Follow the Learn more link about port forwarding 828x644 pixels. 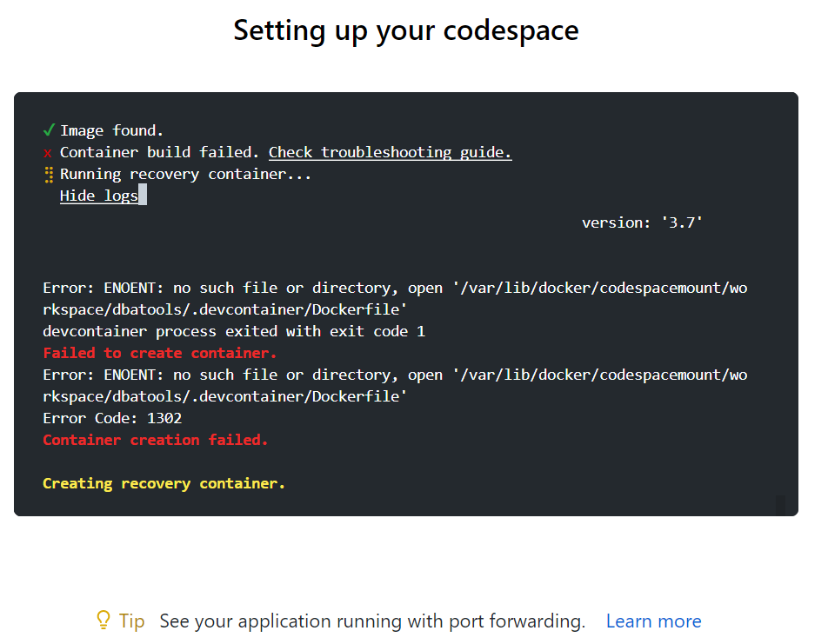coord(653,621)
